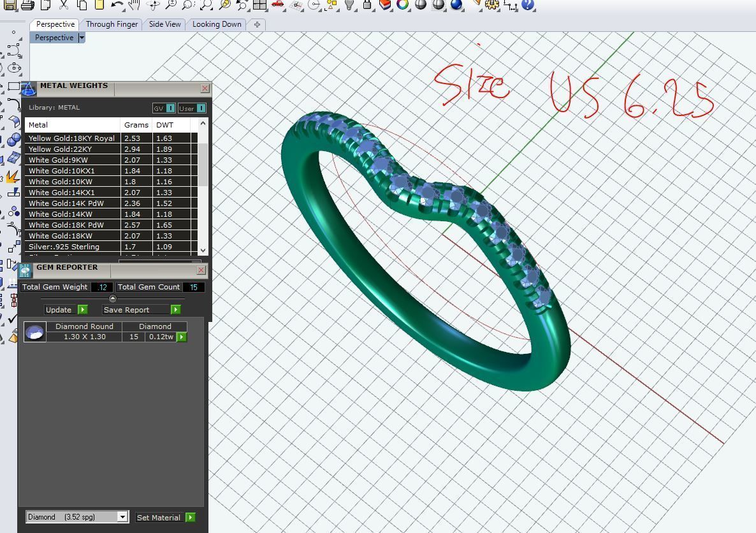Click the DWT column header
This screenshot has height=533, width=756.
pyautogui.click(x=171, y=125)
